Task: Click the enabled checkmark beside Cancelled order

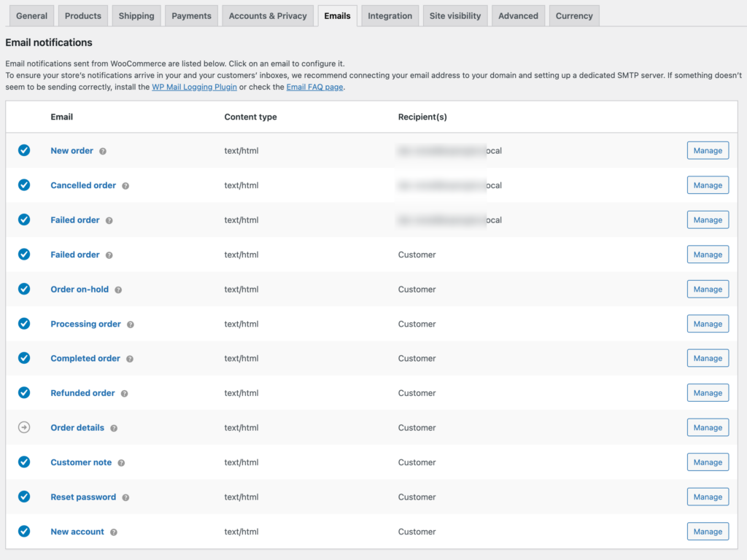Action: 24,185
